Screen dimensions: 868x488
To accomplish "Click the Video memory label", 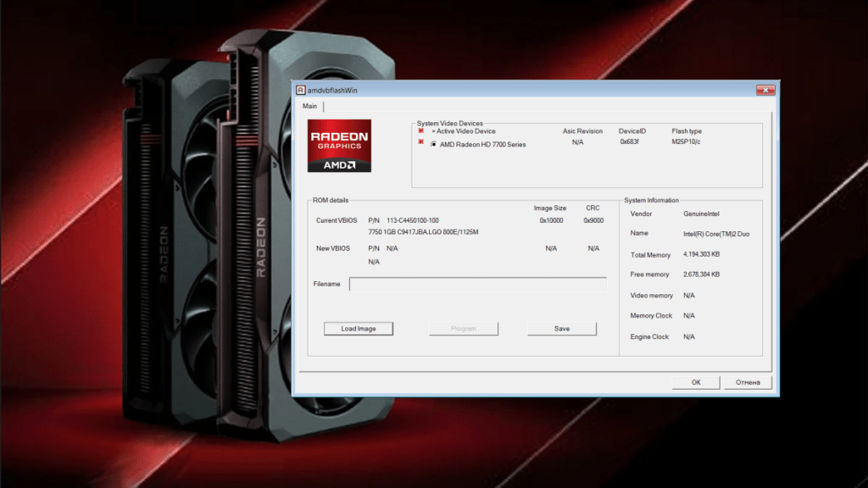I will coord(652,296).
